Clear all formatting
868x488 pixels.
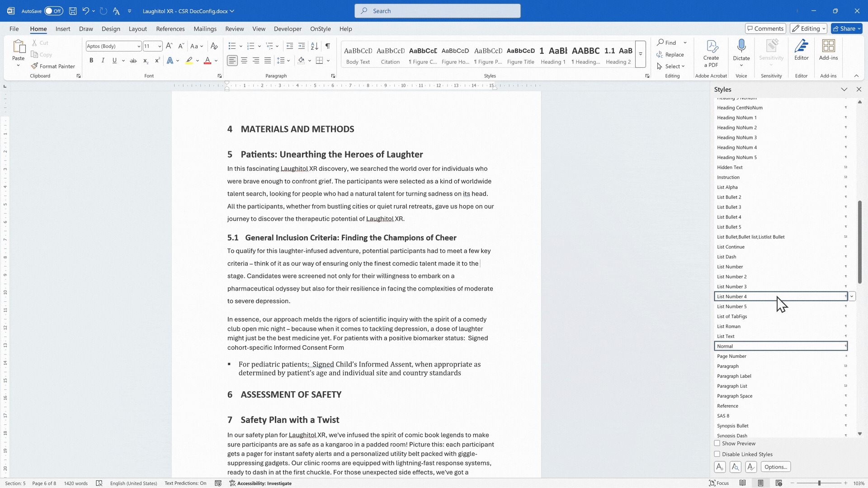coord(214,46)
